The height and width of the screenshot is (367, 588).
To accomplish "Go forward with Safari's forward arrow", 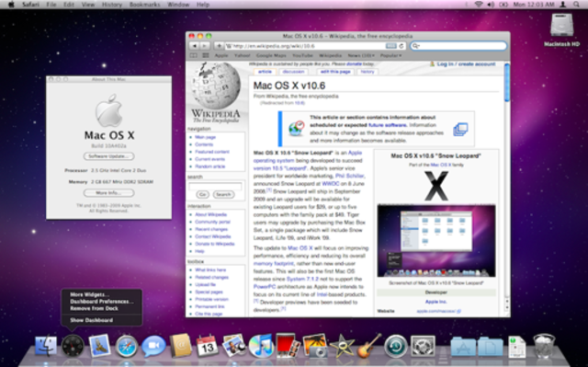I will coord(205,46).
